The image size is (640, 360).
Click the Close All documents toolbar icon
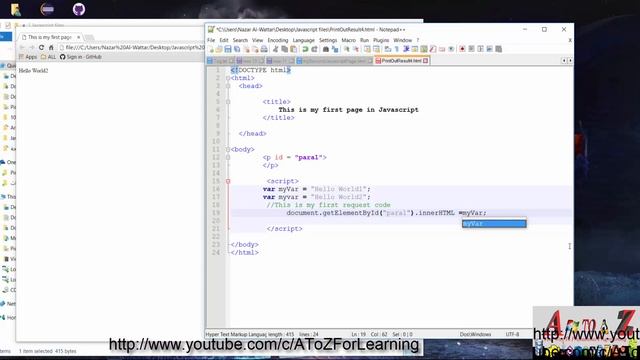255,49
